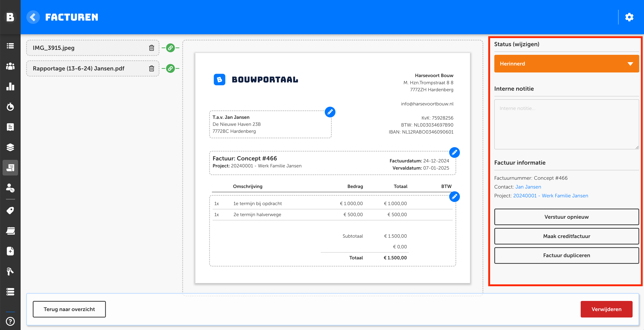
Task: Go back using the header arrow
Action: 33,17
